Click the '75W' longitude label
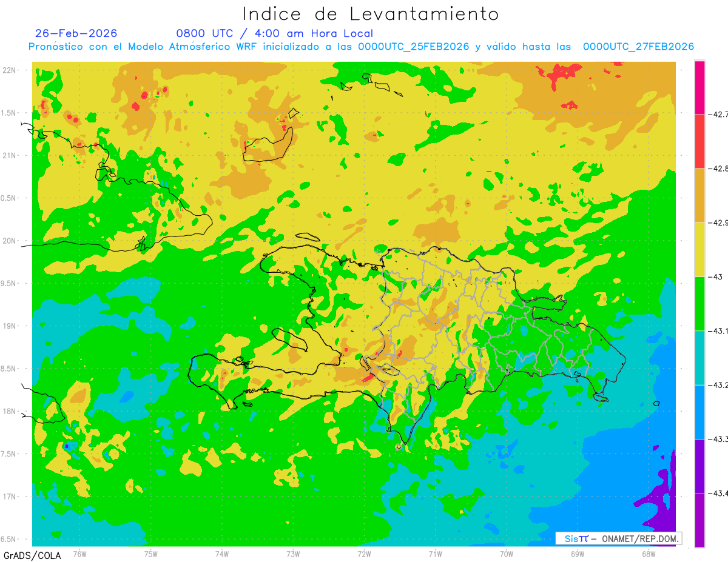The width and height of the screenshot is (728, 562). 150,554
